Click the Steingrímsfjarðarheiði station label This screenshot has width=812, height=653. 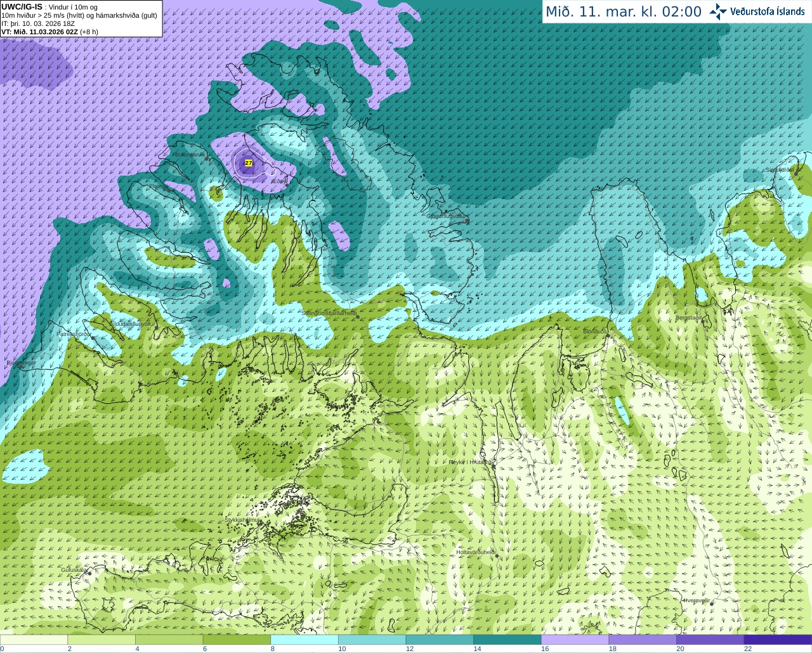click(x=329, y=313)
